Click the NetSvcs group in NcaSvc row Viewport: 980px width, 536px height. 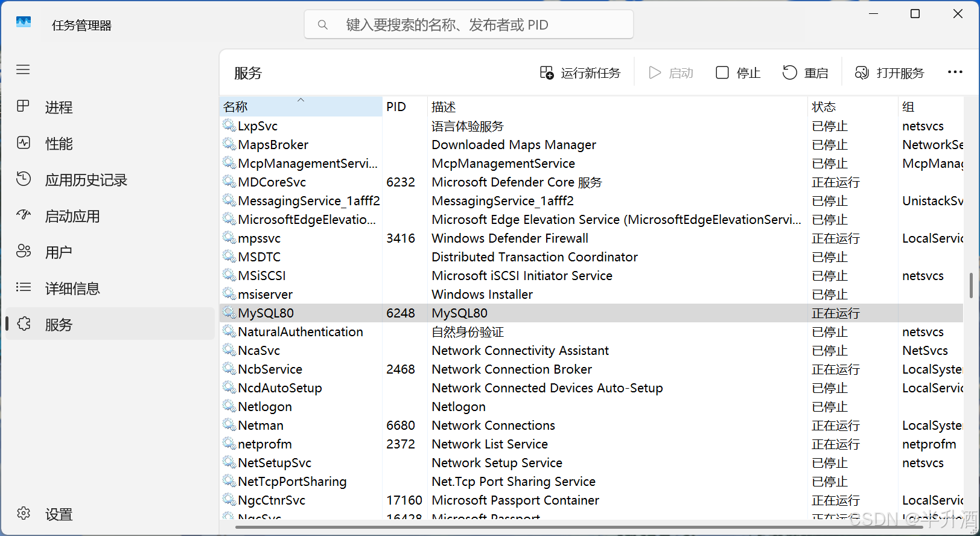[925, 351]
